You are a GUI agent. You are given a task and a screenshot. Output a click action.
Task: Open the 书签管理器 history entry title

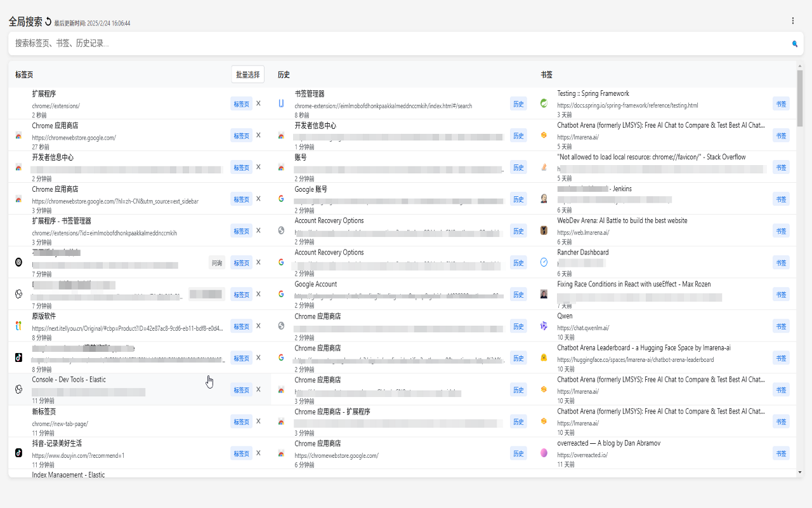(310, 94)
